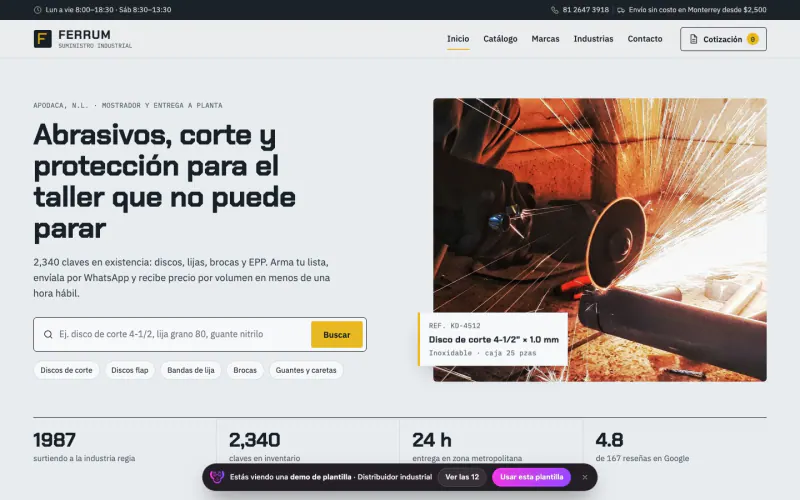Screen dimensions: 800x500
Task: Click the hero paragraph about WhatsApp quotes
Action: pos(182,278)
